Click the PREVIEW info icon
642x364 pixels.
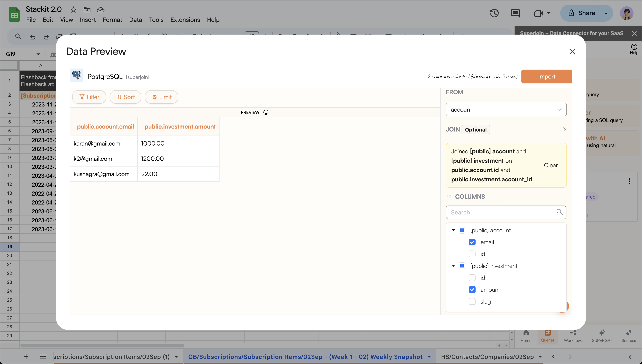(266, 112)
